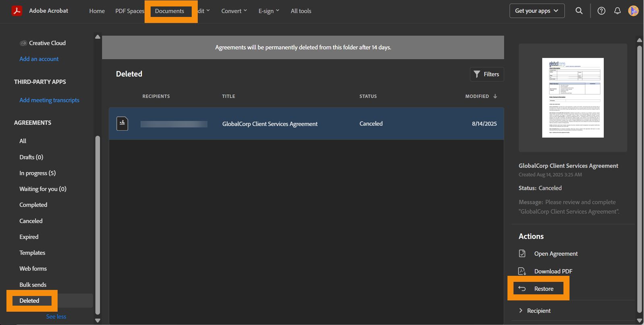Viewport: 644px width, 325px height.
Task: Click See less link
Action: point(56,317)
